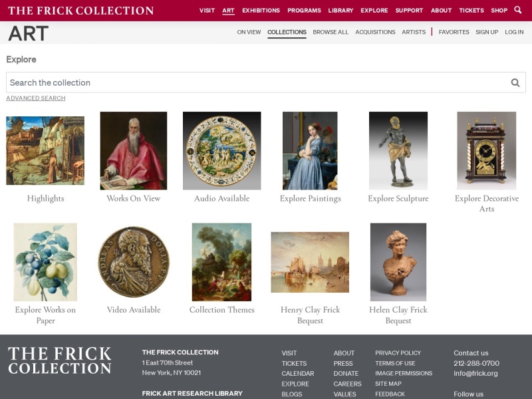Screen dimensions: 532x399
Task: Open the Privacy Policy footer link
Action: pos(398,353)
